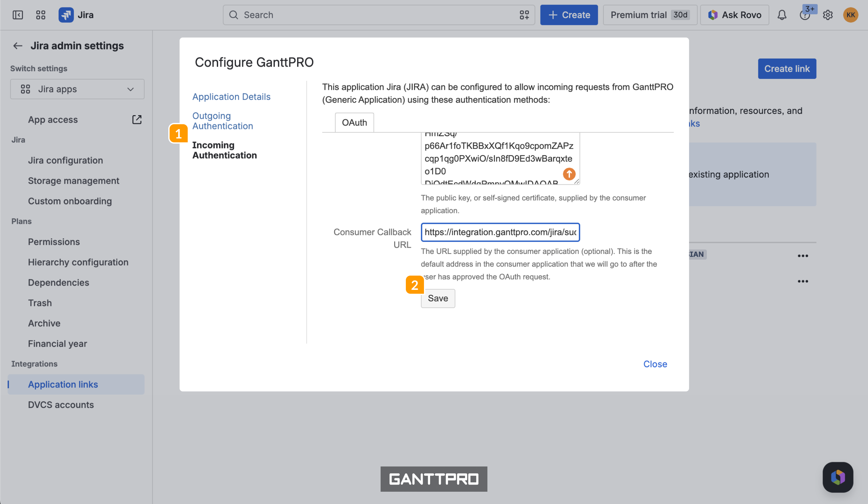Focus the Consumer Callback URL field
This screenshot has width=868, height=504.
pyautogui.click(x=500, y=232)
